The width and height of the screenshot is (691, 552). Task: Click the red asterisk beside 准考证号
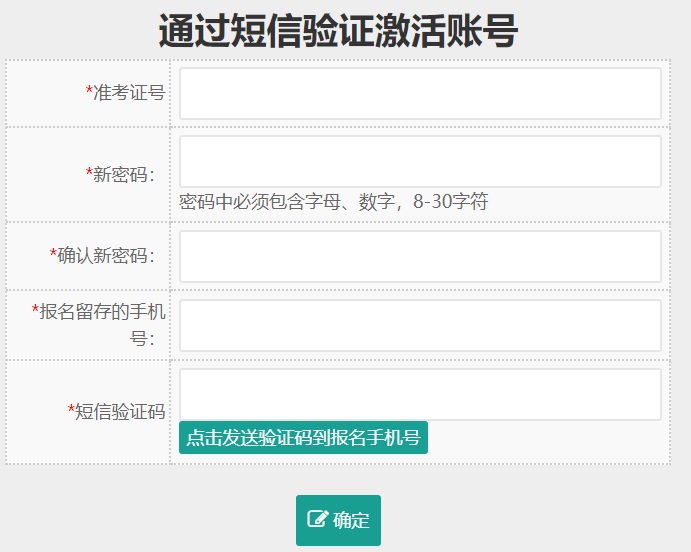pos(89,92)
